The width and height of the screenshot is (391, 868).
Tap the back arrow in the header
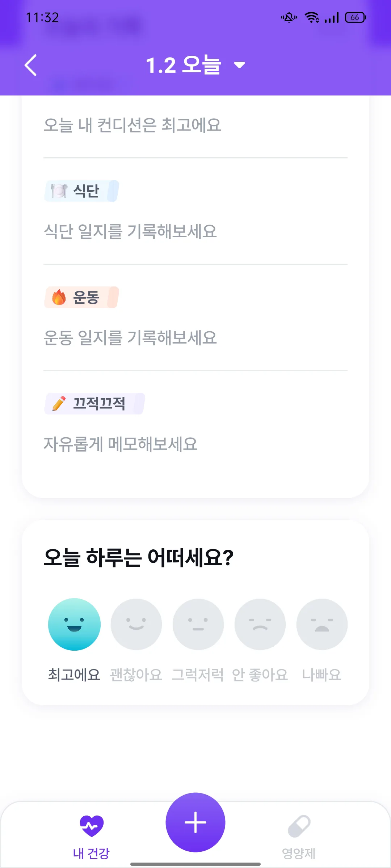coord(31,65)
